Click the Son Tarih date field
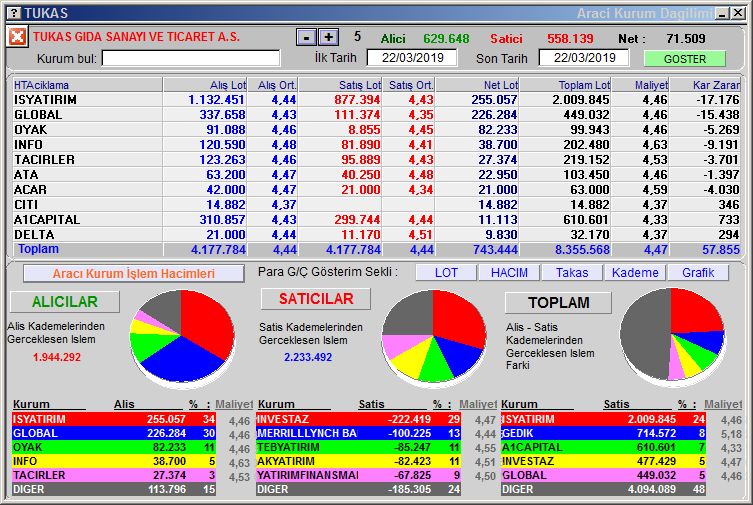 584,58
